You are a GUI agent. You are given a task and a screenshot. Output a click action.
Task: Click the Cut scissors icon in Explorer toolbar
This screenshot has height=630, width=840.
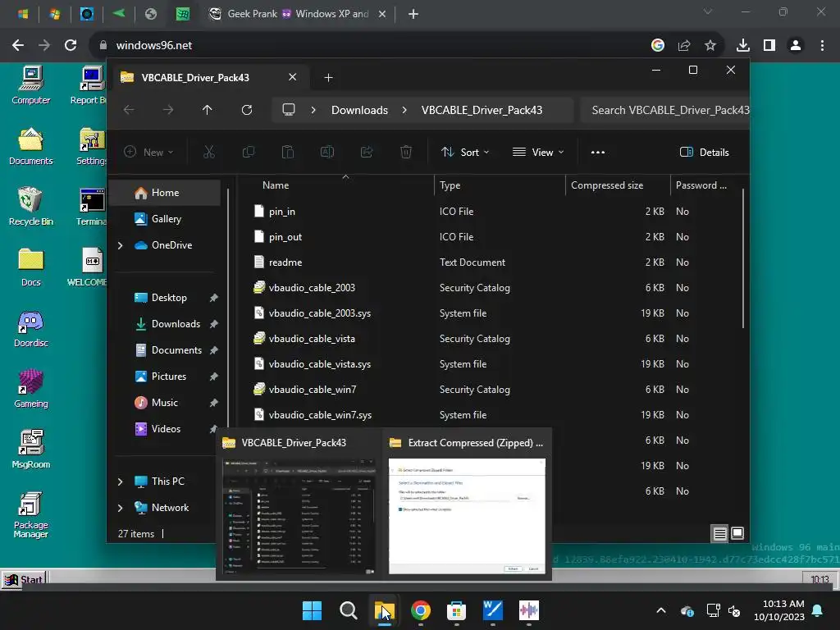[209, 152]
